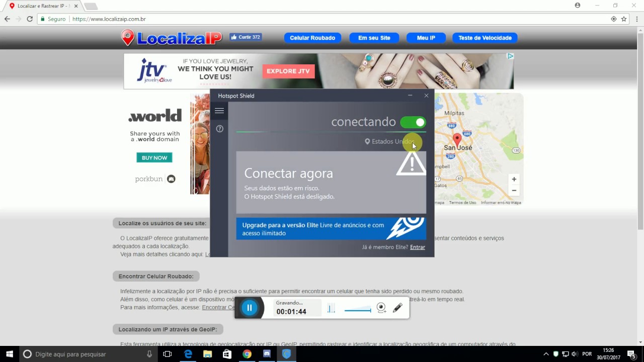The image size is (644, 362).
Task: Select the recorder pencil annotation tool
Action: click(x=397, y=308)
